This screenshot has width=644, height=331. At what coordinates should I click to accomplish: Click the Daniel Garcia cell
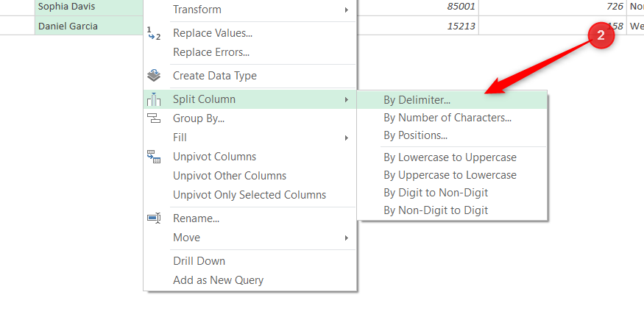tap(89, 26)
